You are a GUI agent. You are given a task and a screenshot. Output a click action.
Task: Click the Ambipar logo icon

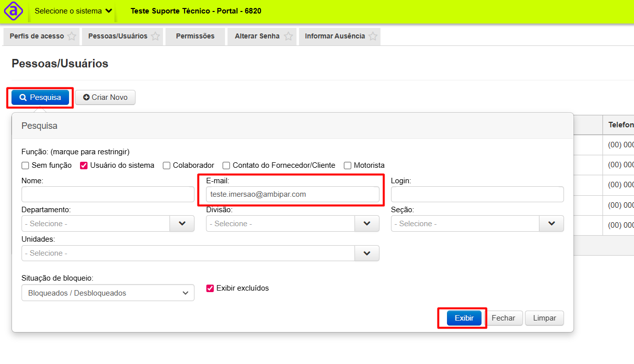[x=13, y=11]
